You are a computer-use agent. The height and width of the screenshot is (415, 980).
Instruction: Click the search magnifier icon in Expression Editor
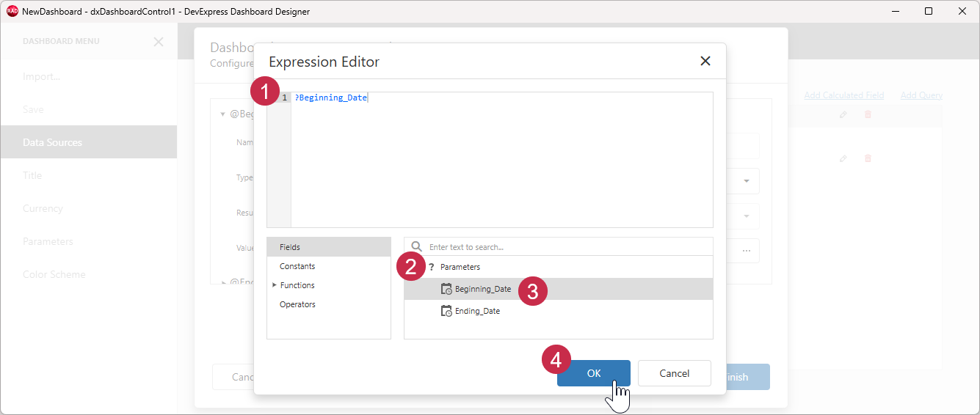[x=416, y=247]
